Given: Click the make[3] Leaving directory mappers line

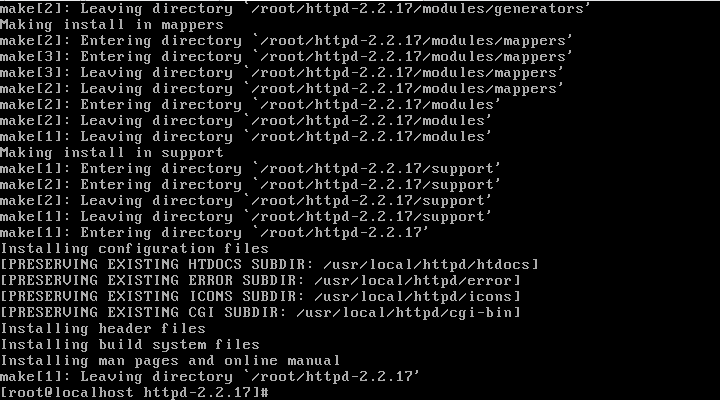Looking at the screenshot, I should [x=282, y=73].
